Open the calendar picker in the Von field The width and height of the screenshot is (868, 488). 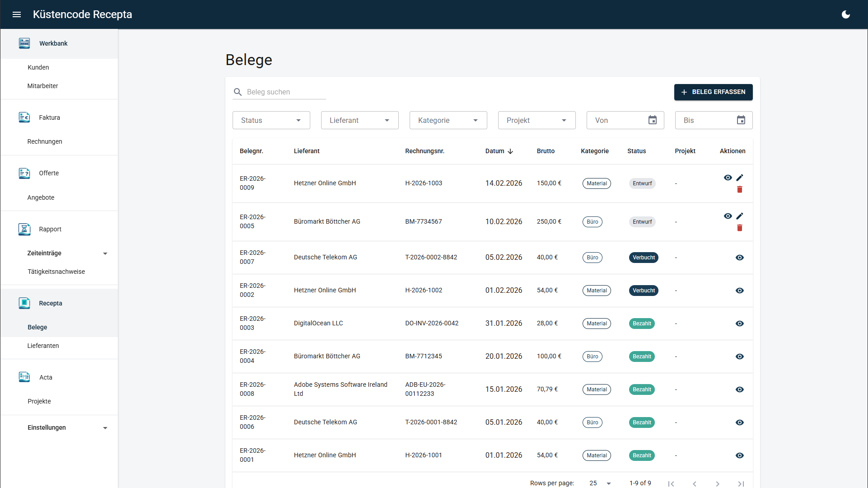(x=652, y=120)
